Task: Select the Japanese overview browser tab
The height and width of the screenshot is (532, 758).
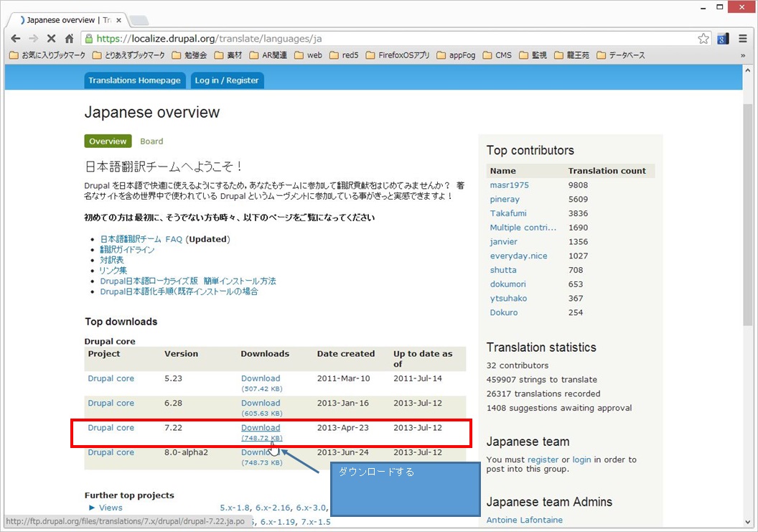Action: [x=67, y=20]
